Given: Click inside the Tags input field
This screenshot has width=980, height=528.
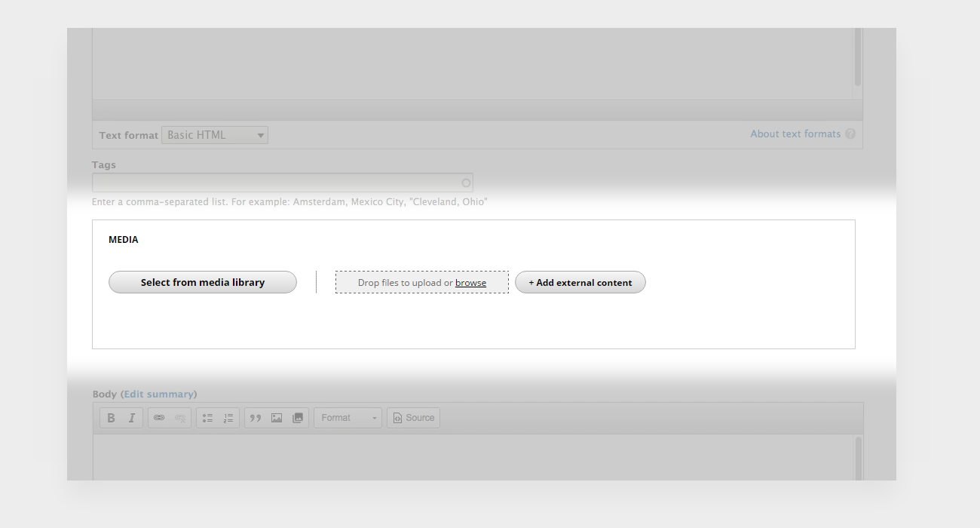Looking at the screenshot, I should point(279,182).
